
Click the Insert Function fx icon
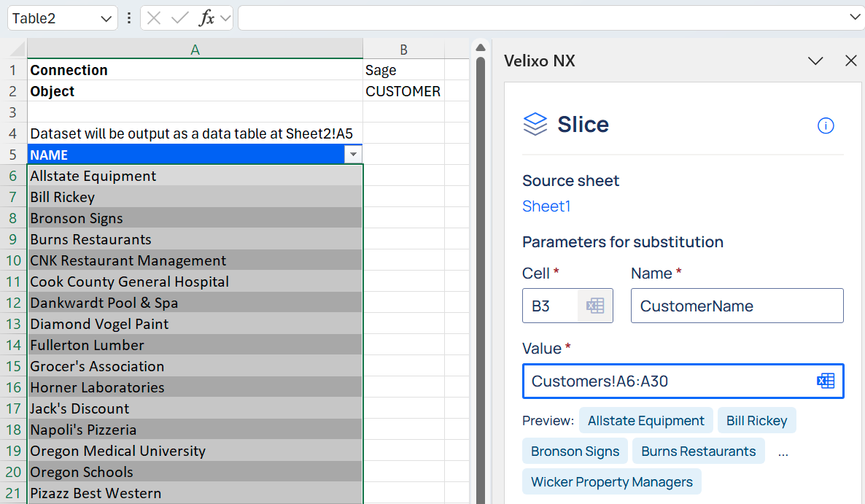[x=207, y=18]
